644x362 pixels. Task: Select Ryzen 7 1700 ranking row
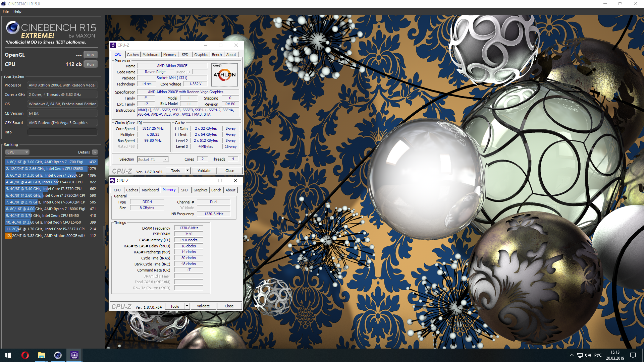51,162
